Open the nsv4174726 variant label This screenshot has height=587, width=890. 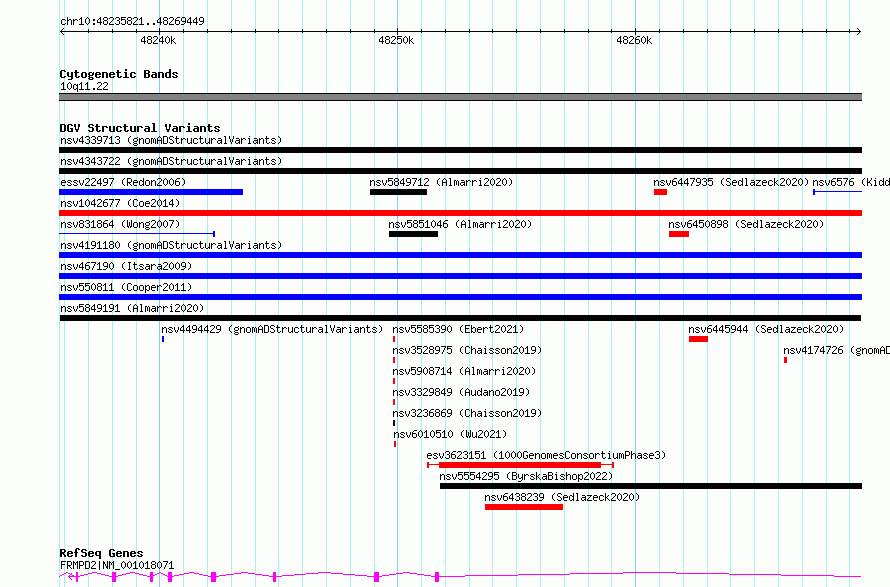(836, 350)
